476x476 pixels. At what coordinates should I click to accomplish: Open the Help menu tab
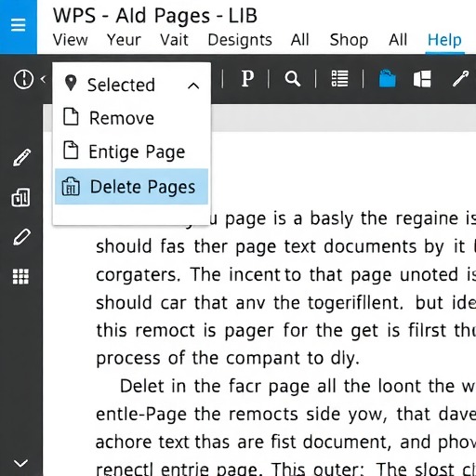pos(444,40)
